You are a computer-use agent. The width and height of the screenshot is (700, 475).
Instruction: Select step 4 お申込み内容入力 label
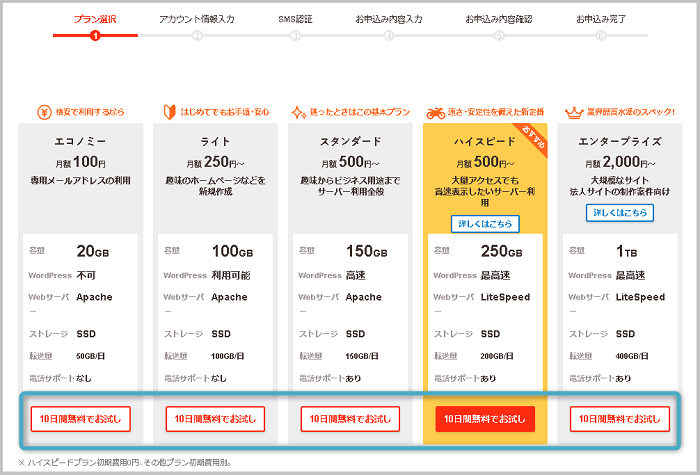pos(389,19)
